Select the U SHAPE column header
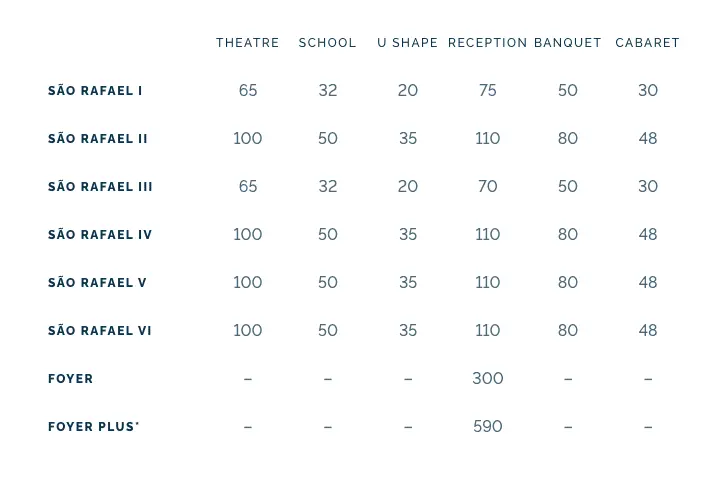Viewport: 719px width, 488px height. (407, 43)
